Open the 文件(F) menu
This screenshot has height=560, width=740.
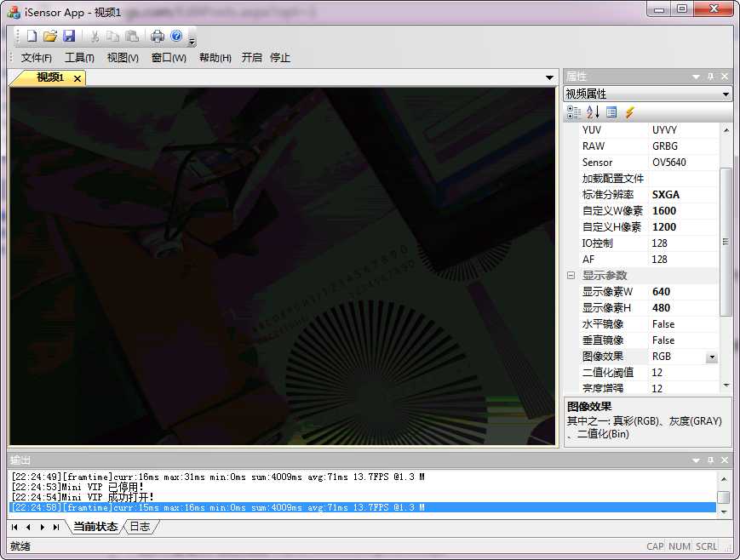37,58
